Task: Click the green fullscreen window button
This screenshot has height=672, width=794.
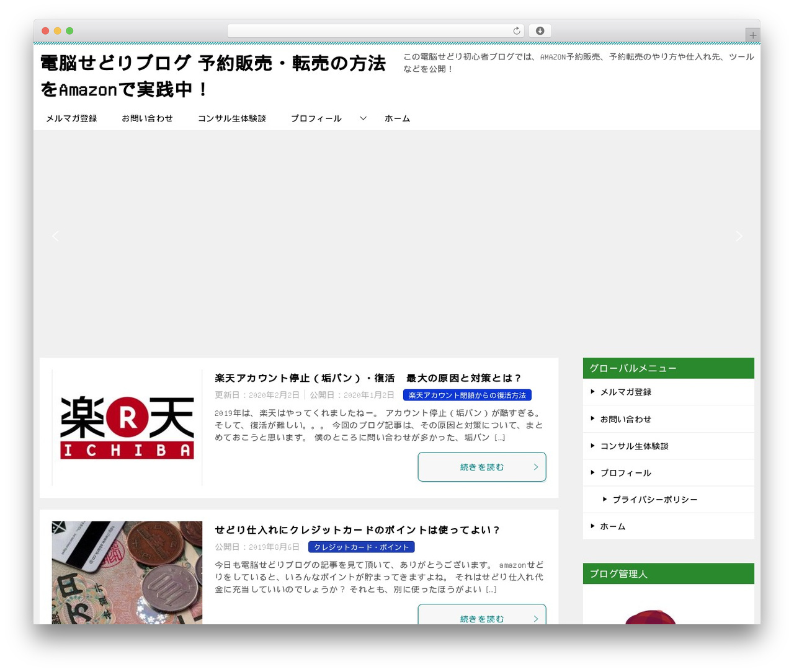Action: 69,31
